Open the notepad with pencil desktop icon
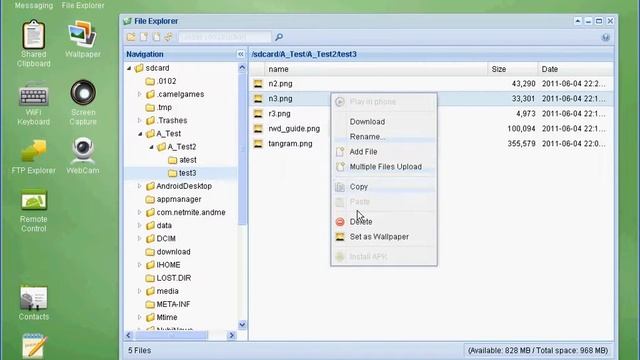This screenshot has height=360, width=640. pos(33,346)
